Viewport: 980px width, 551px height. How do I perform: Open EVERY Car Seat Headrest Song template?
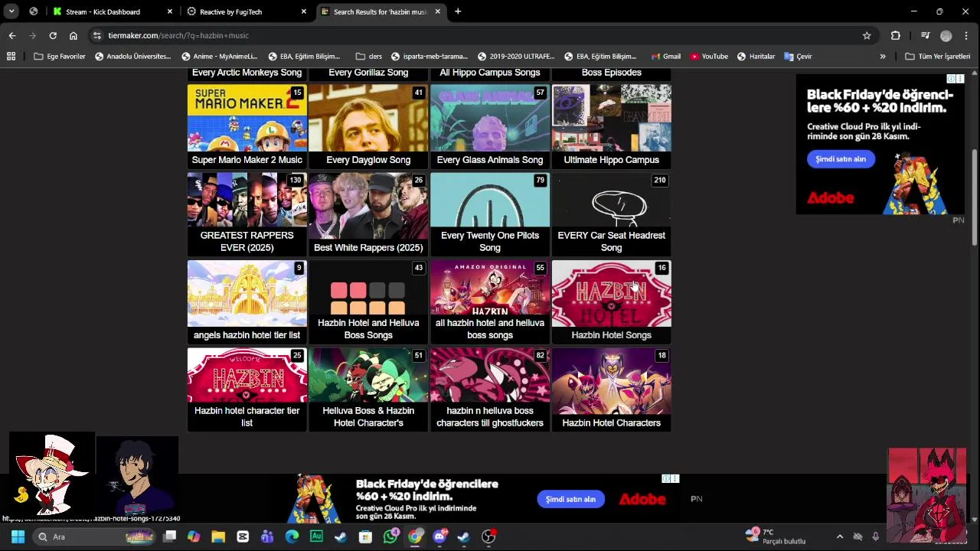611,214
